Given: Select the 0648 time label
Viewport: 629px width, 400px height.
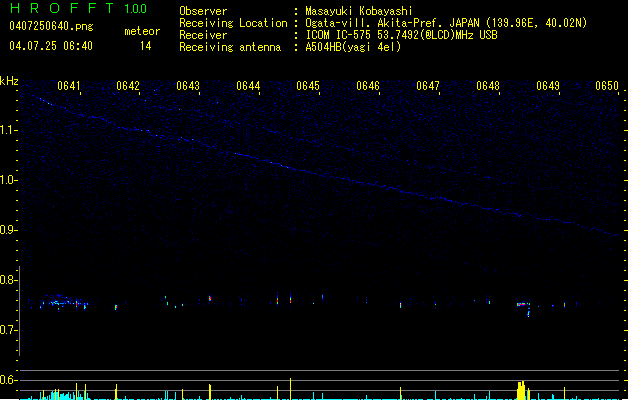Looking at the screenshot, I should tap(488, 86).
